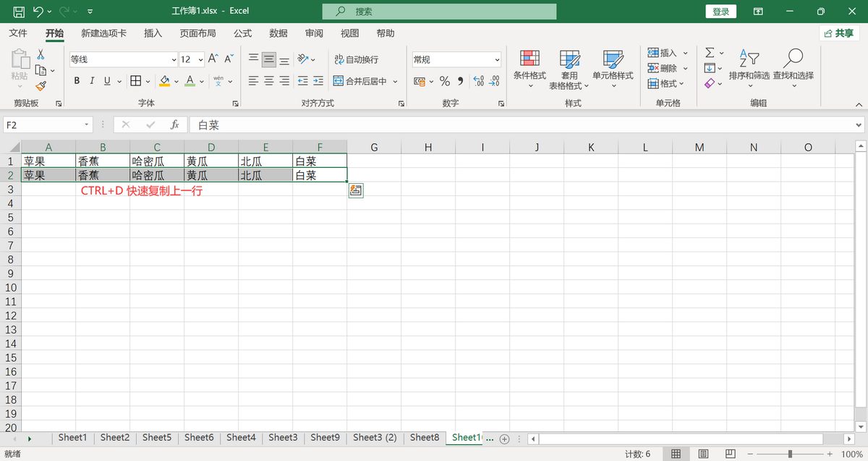The height and width of the screenshot is (461, 868).
Task: Click the 插入 insert cells button
Action: pyautogui.click(x=663, y=53)
